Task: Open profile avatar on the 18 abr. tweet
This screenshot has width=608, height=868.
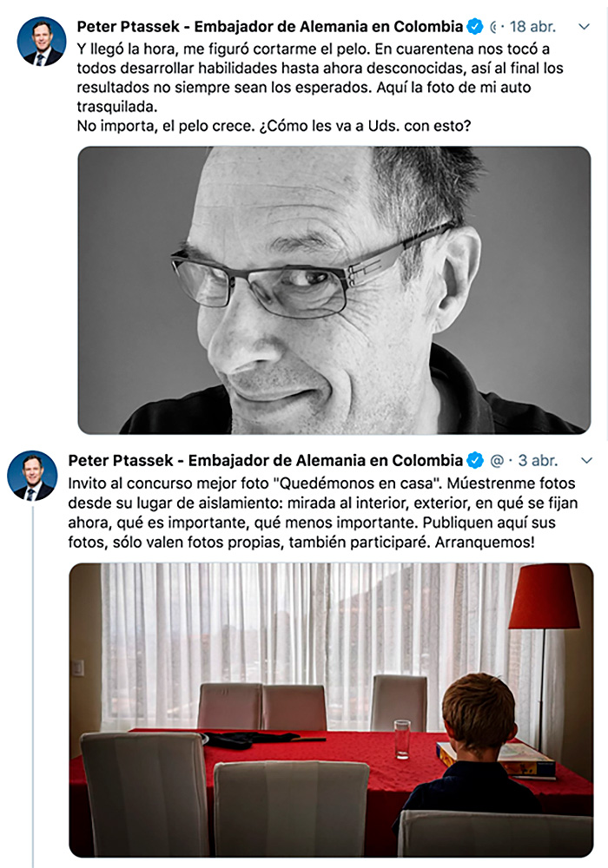Action: (x=42, y=42)
